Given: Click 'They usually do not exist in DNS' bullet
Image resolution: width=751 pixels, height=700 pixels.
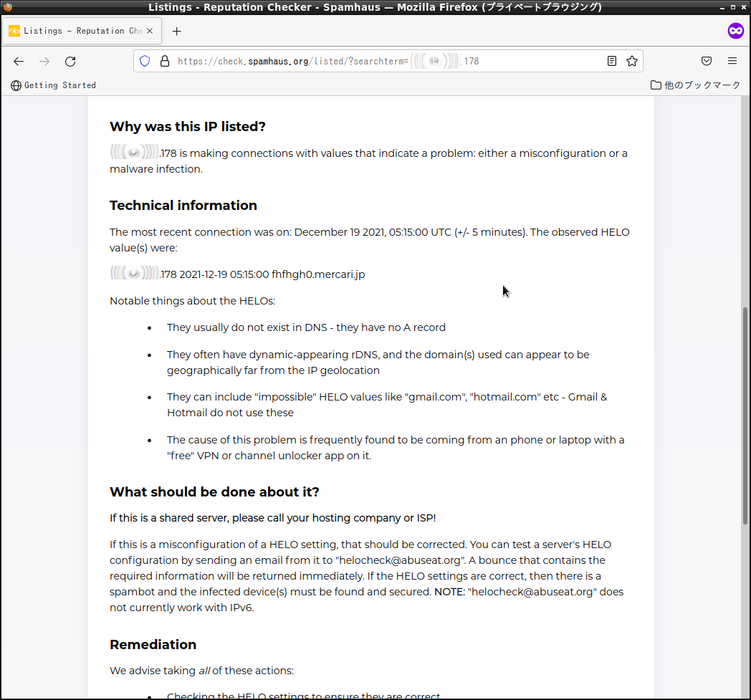Looking at the screenshot, I should point(306,327).
